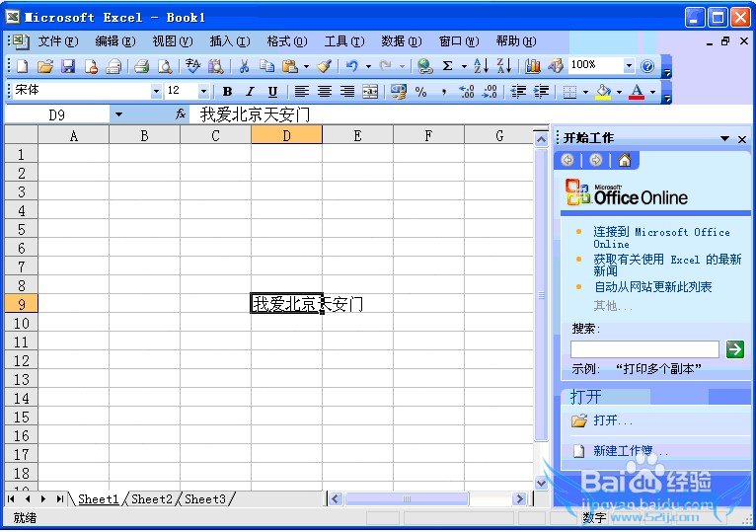This screenshot has width=756, height=532.
Task: Click the fill color bucket swatch
Action: coord(603,91)
